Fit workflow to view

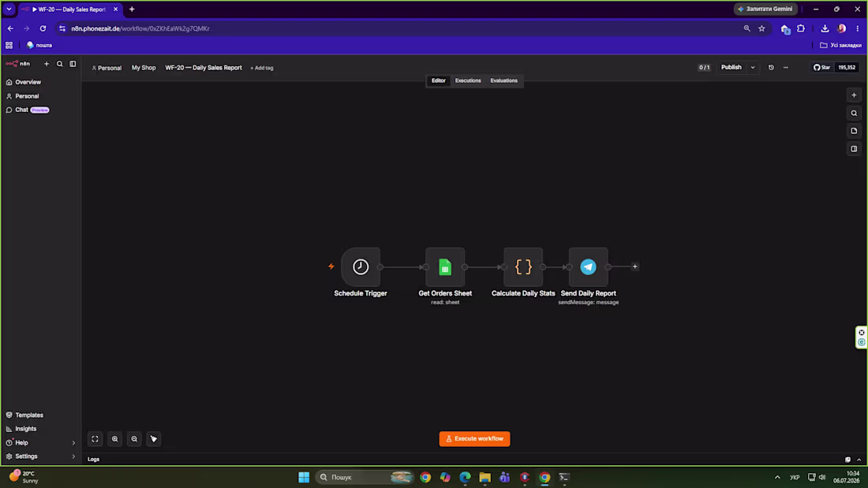pos(95,439)
